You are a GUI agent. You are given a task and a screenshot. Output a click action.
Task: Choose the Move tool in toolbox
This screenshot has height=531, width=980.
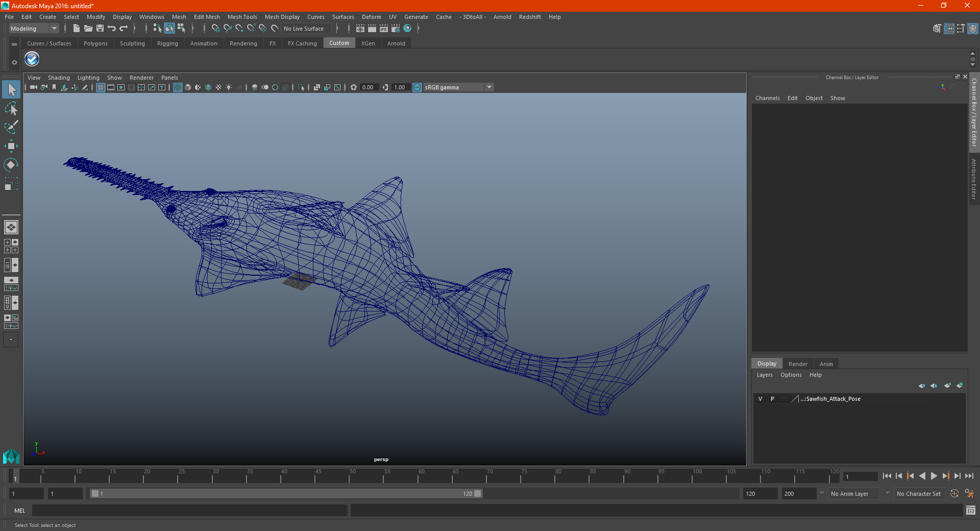click(11, 146)
